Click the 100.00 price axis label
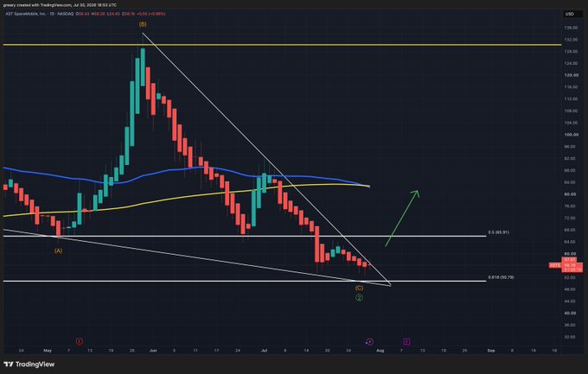The width and height of the screenshot is (588, 374). (572, 135)
